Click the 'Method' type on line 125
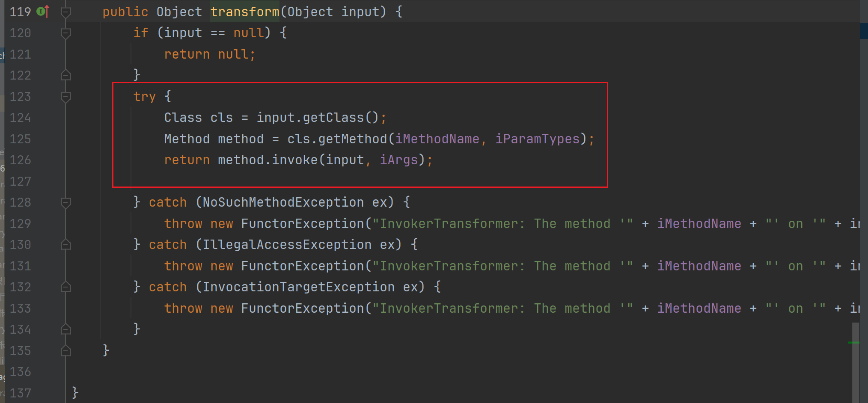The height and width of the screenshot is (403, 868). click(187, 139)
